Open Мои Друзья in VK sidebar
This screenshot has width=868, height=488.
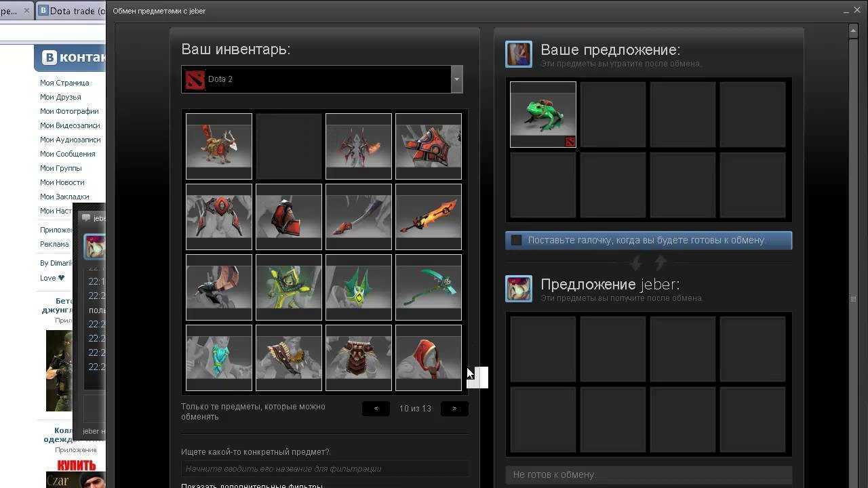click(60, 97)
